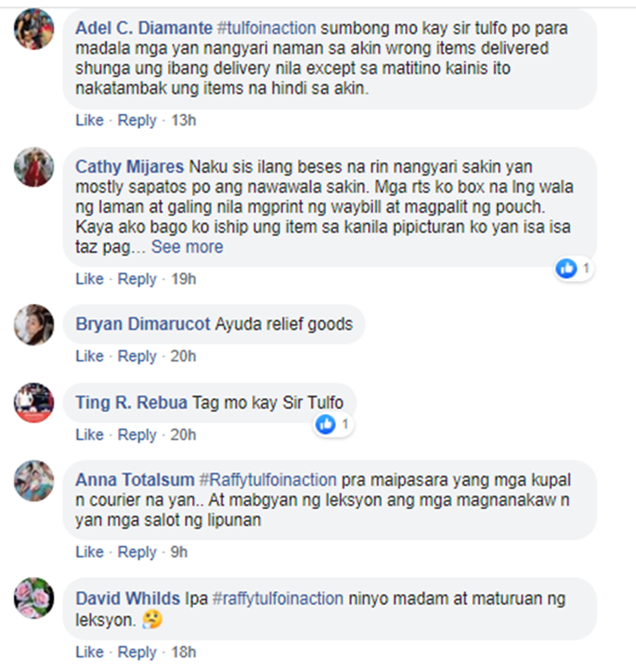This screenshot has width=636, height=672.
Task: Reply to Ting R. Rebua's comment
Action: 137,435
